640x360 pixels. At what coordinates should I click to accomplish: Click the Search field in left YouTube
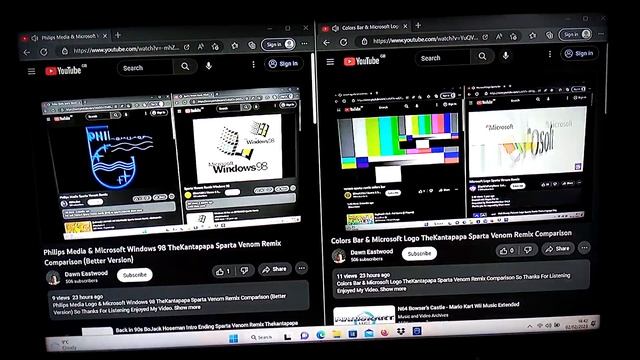point(146,68)
